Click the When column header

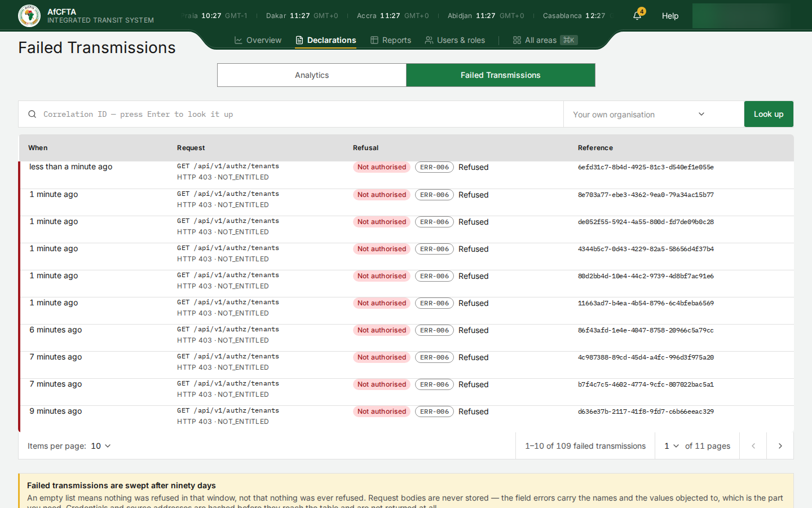click(x=38, y=148)
